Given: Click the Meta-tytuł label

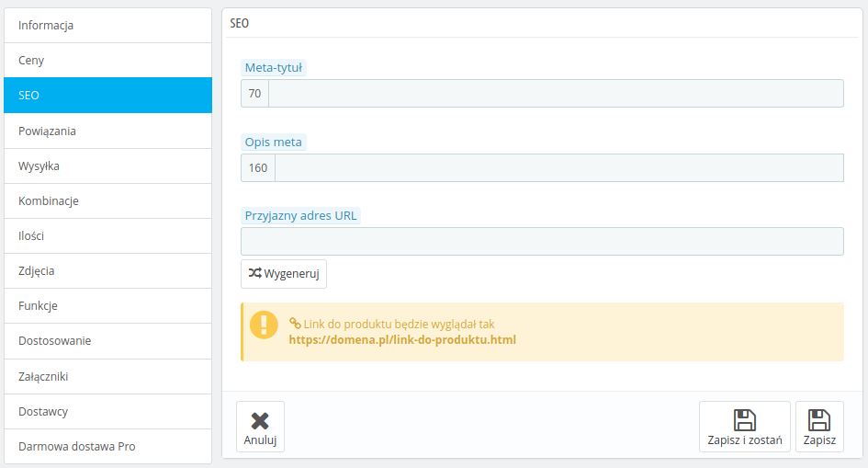Looking at the screenshot, I should click(x=274, y=67).
